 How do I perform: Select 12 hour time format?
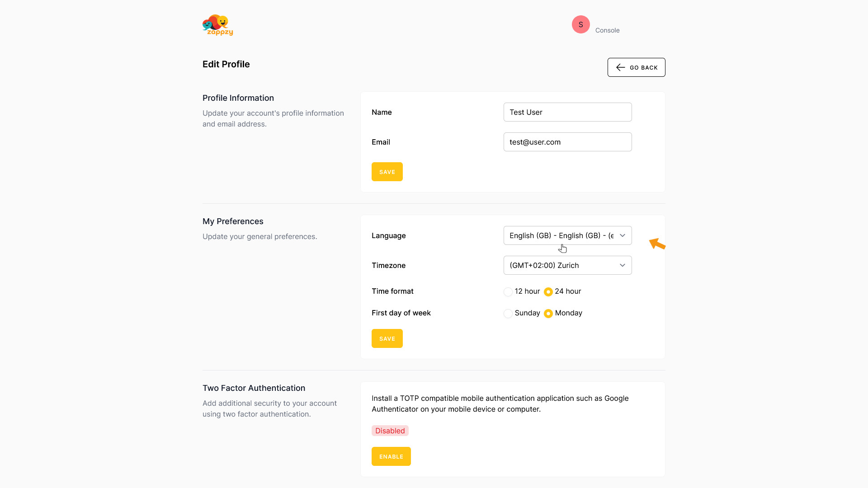coord(508,292)
